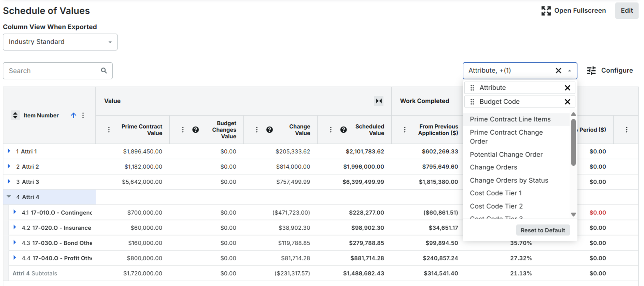
Task: Expand or collapse all rows toggle
Action: (15, 115)
